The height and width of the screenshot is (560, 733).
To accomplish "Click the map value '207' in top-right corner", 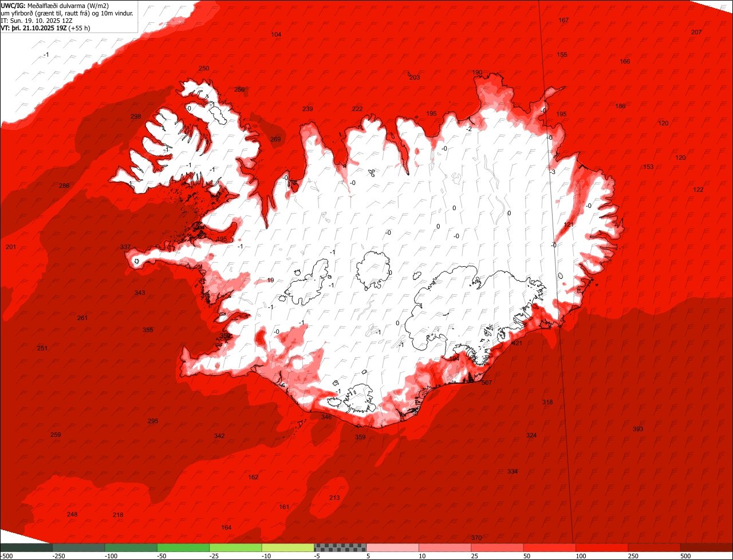I will click(x=696, y=32).
